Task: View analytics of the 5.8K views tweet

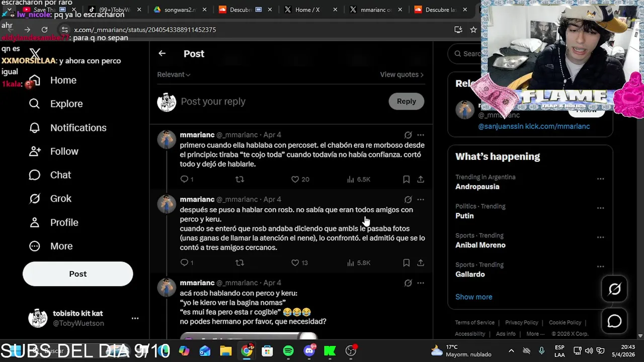Action: 351,262
